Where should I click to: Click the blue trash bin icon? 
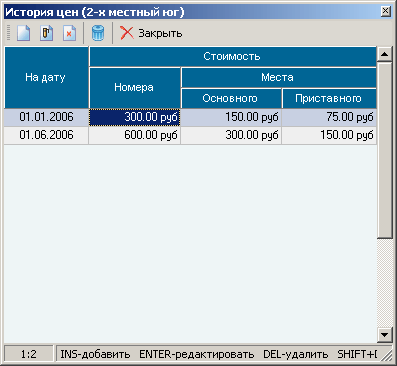(98, 33)
